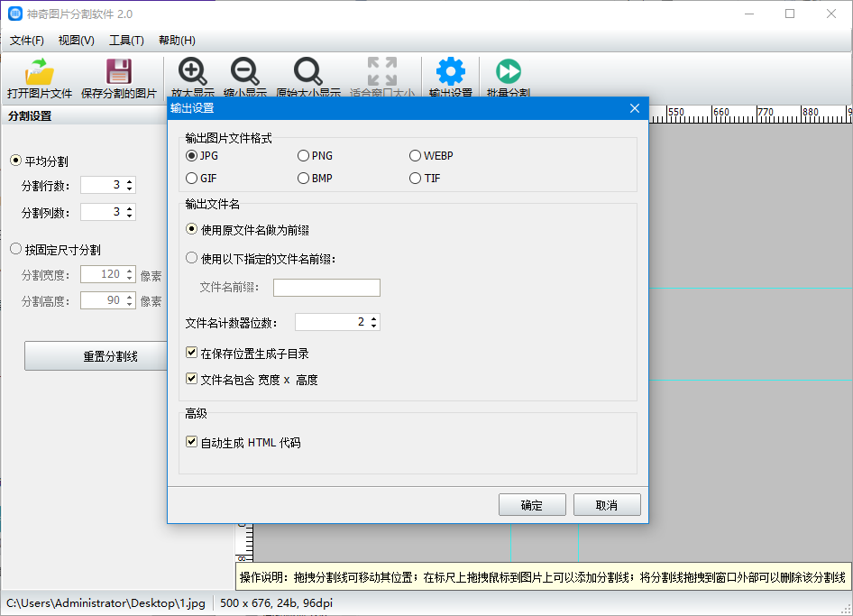Click the Original Size display icon

(307, 71)
